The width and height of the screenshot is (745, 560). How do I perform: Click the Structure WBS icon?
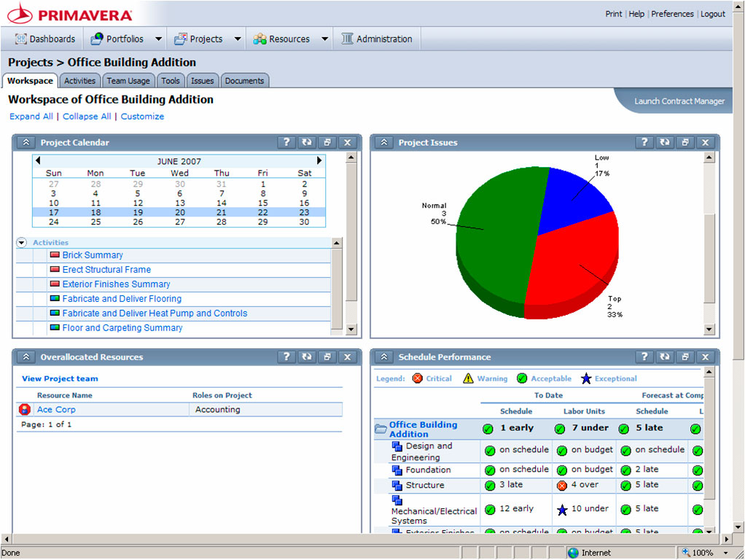(397, 486)
